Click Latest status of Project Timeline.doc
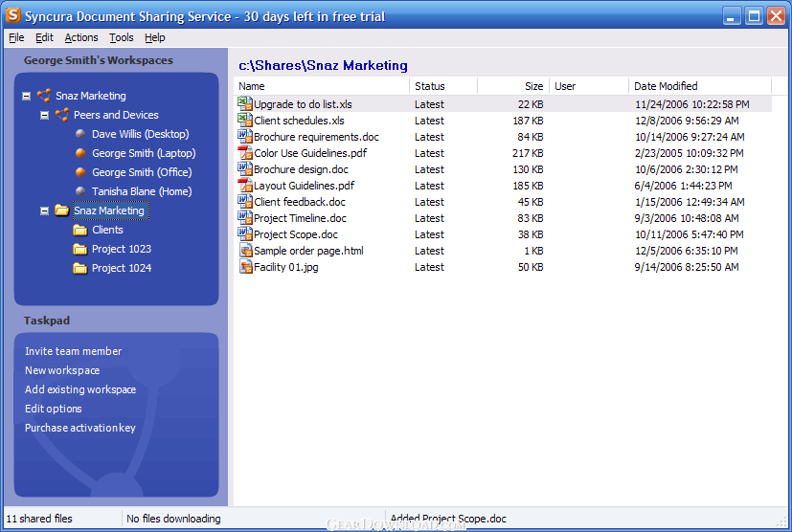 pyautogui.click(x=429, y=218)
